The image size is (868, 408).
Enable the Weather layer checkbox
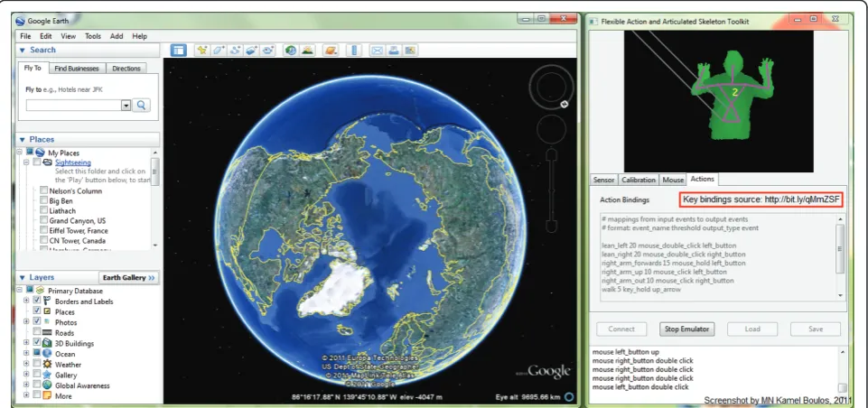[36, 365]
